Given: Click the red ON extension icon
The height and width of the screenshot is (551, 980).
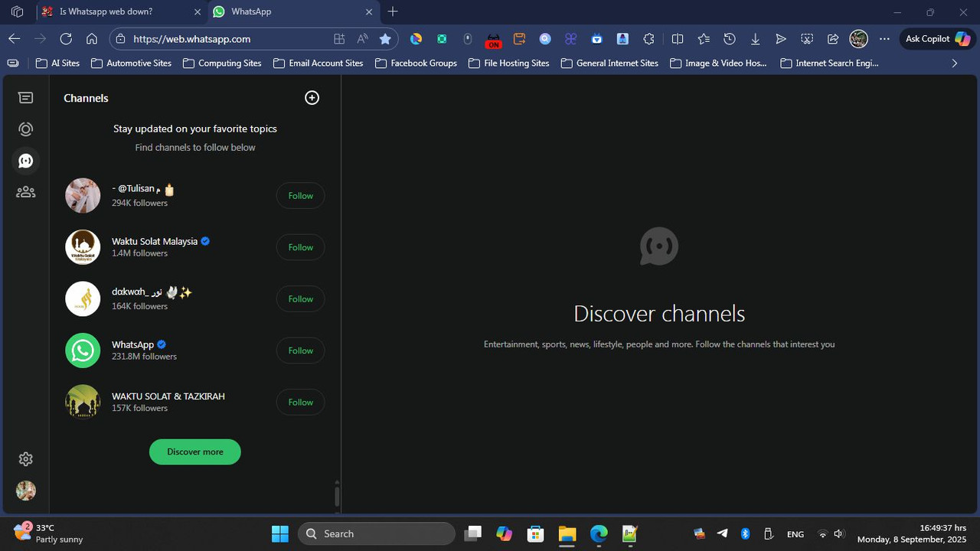Looking at the screenshot, I should click(x=494, y=38).
